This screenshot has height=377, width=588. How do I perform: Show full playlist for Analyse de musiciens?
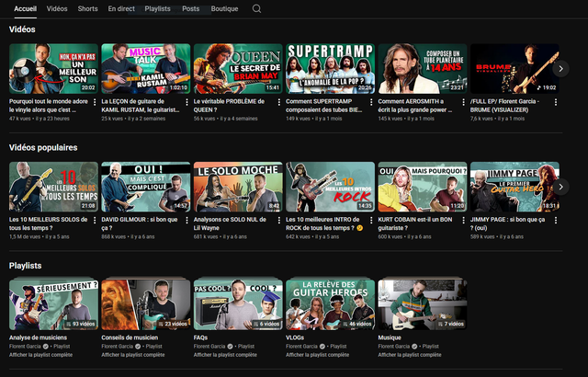pyautogui.click(x=40, y=355)
